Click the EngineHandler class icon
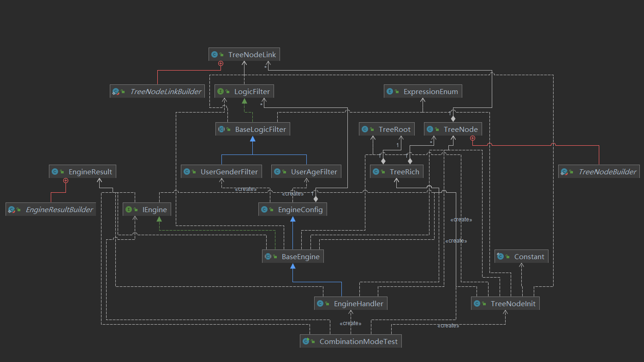The height and width of the screenshot is (362, 644). pyautogui.click(x=320, y=303)
